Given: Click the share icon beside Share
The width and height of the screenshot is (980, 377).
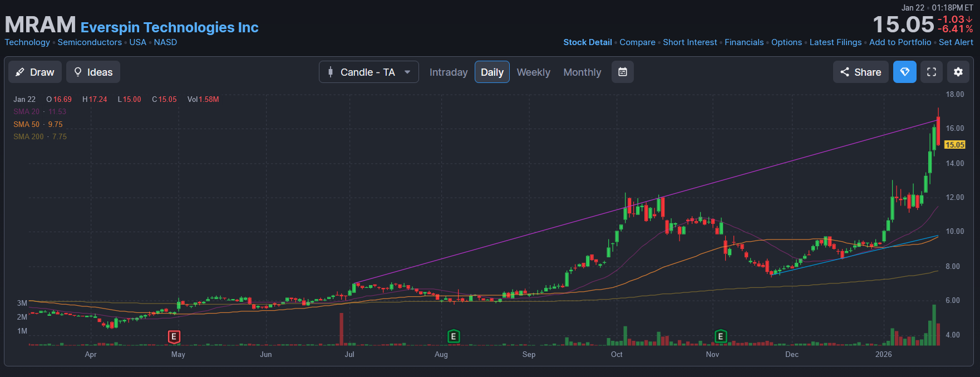Looking at the screenshot, I should click(845, 72).
